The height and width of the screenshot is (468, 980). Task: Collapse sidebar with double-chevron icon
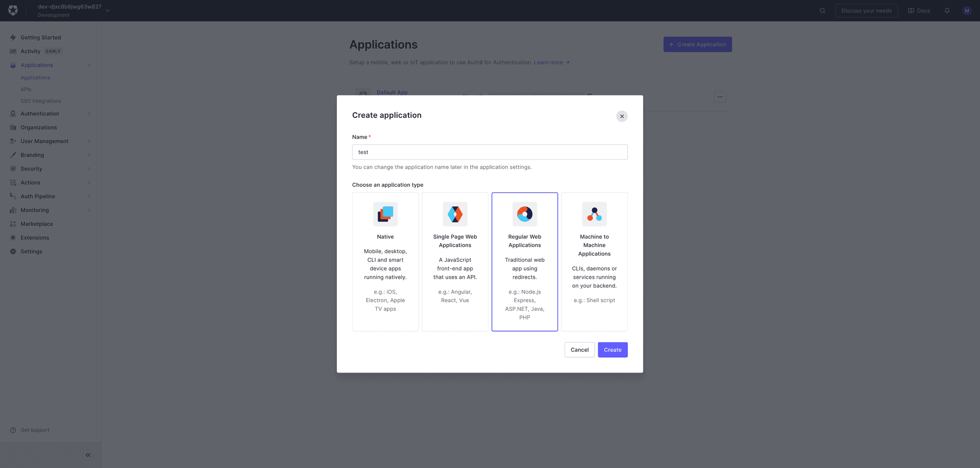coord(88,455)
